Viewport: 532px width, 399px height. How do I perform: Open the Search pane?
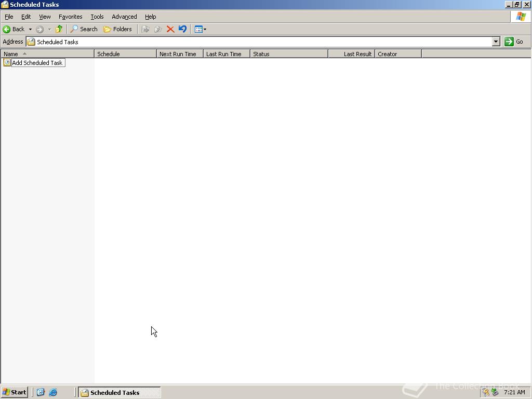click(x=84, y=29)
